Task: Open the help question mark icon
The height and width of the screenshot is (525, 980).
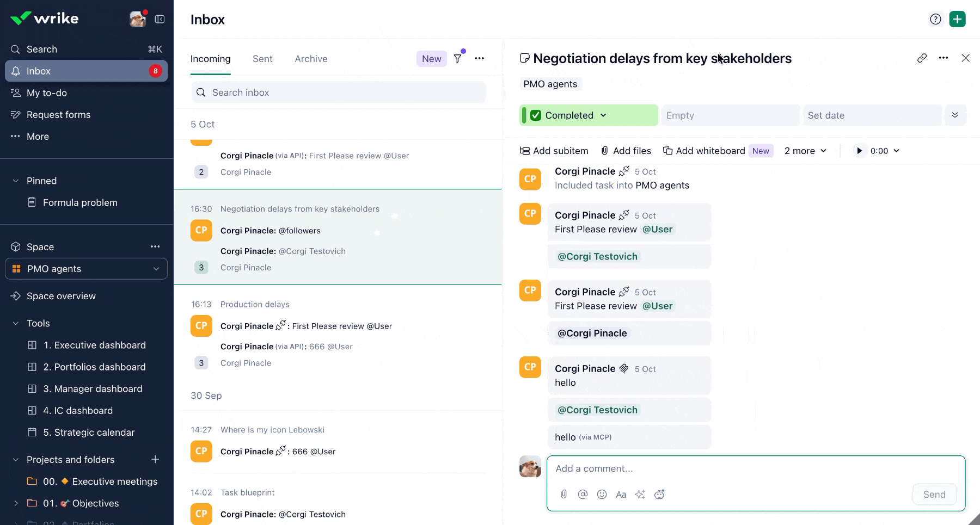Action: [935, 19]
